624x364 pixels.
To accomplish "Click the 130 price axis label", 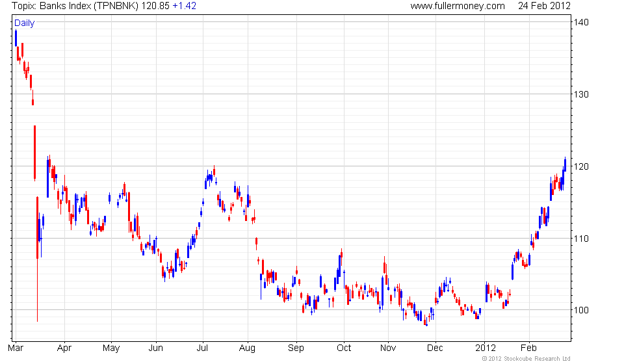I will 580,94.
